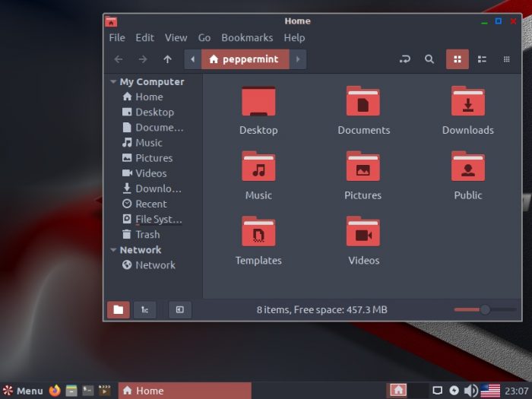
Task: Adjust the icon zoom slider
Action: [485, 309]
